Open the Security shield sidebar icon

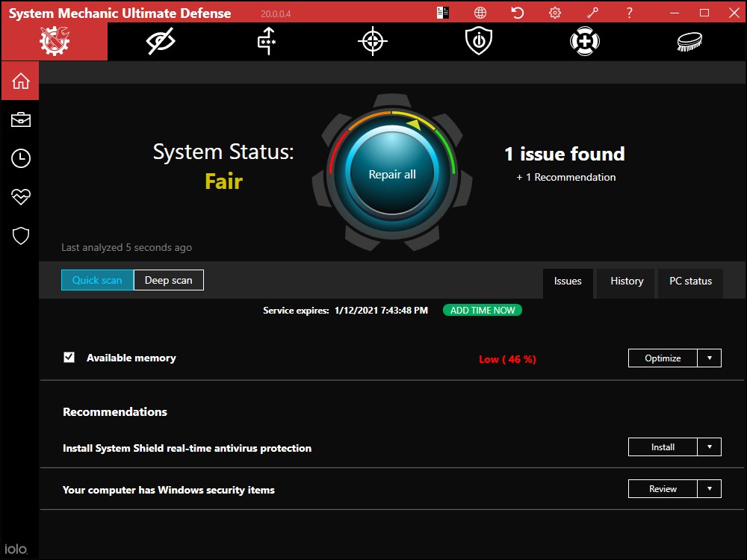point(20,235)
